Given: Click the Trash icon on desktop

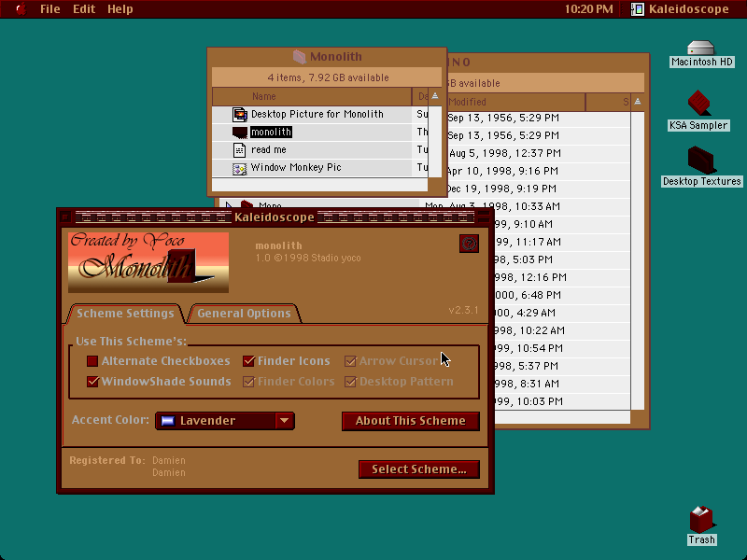Looking at the screenshot, I should [701, 519].
